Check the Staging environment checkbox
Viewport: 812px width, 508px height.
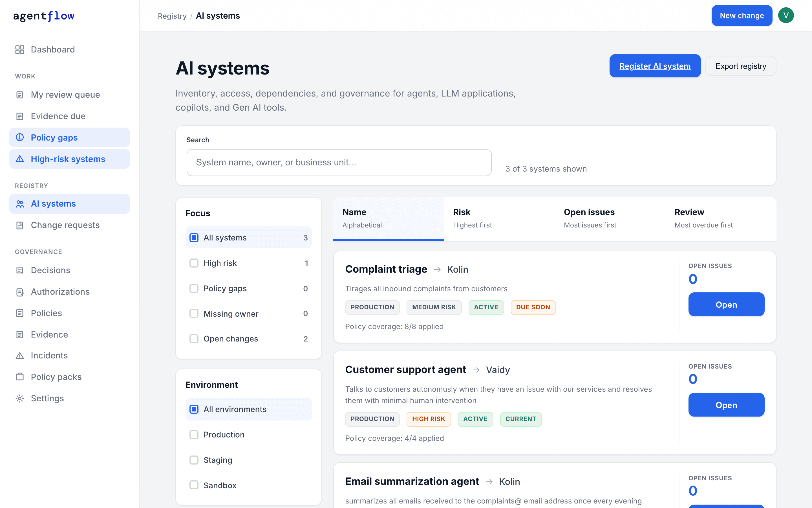194,460
